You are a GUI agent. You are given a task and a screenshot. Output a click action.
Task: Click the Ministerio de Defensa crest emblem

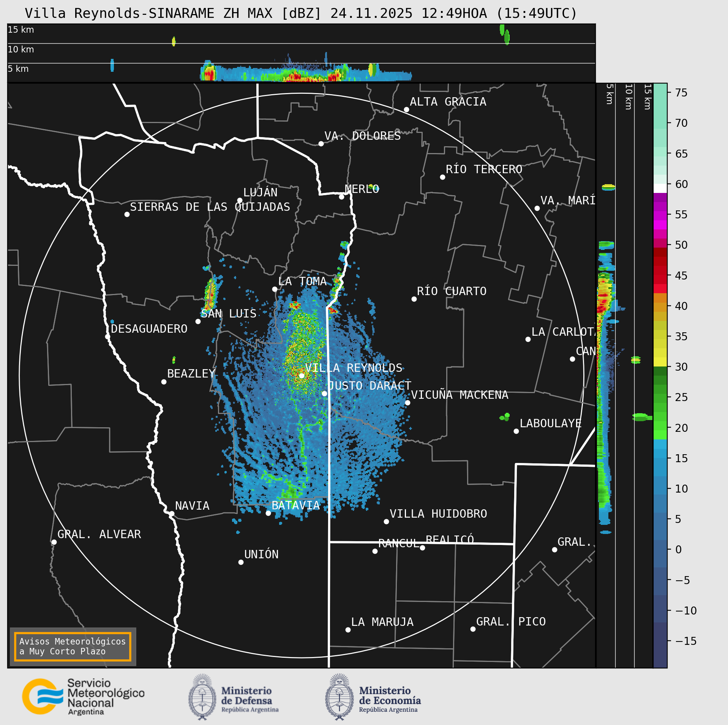tap(202, 697)
